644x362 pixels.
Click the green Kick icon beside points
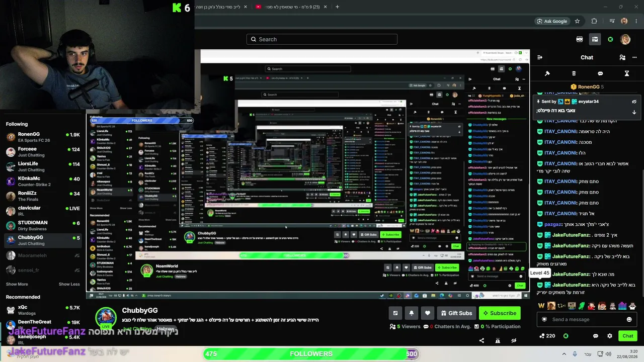coord(566,336)
